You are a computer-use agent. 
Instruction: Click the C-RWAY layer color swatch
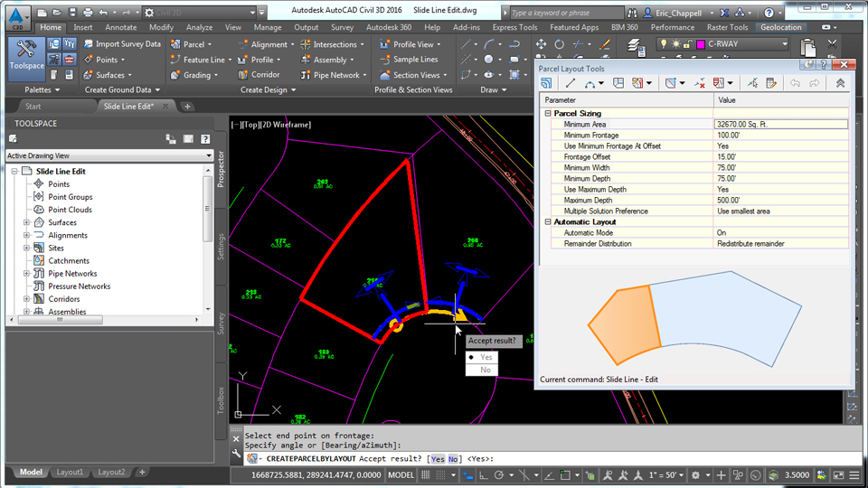coord(700,43)
